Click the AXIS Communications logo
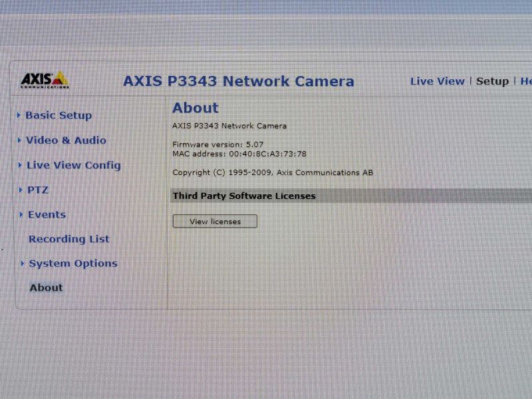Image resolution: width=532 pixels, height=399 pixels. tap(45, 80)
